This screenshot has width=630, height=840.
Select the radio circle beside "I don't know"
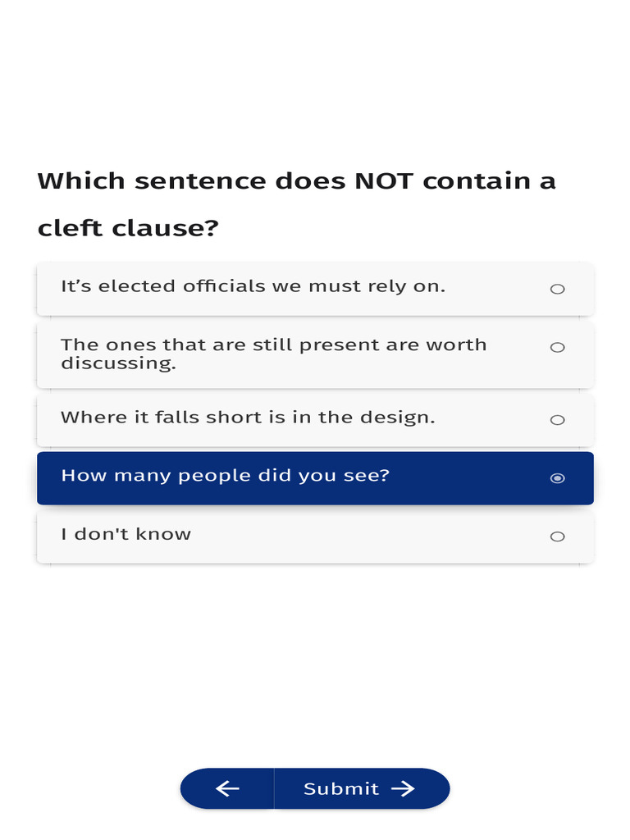tap(557, 536)
